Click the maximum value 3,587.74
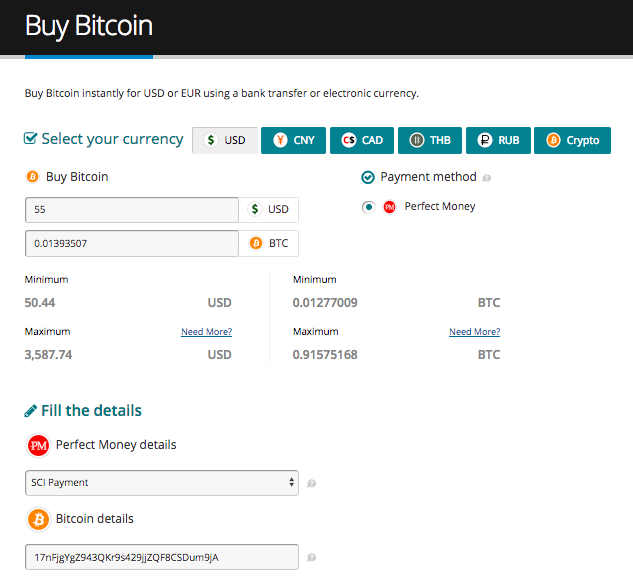 pyautogui.click(x=48, y=355)
